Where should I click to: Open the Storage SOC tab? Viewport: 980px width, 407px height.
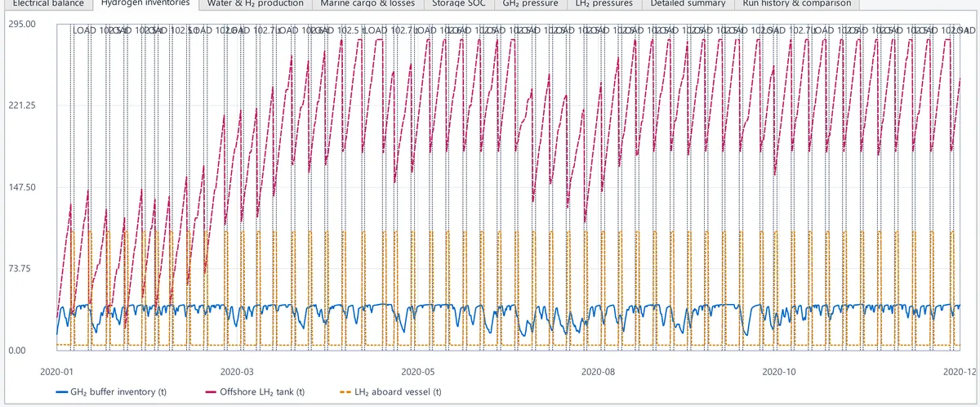(x=458, y=4)
